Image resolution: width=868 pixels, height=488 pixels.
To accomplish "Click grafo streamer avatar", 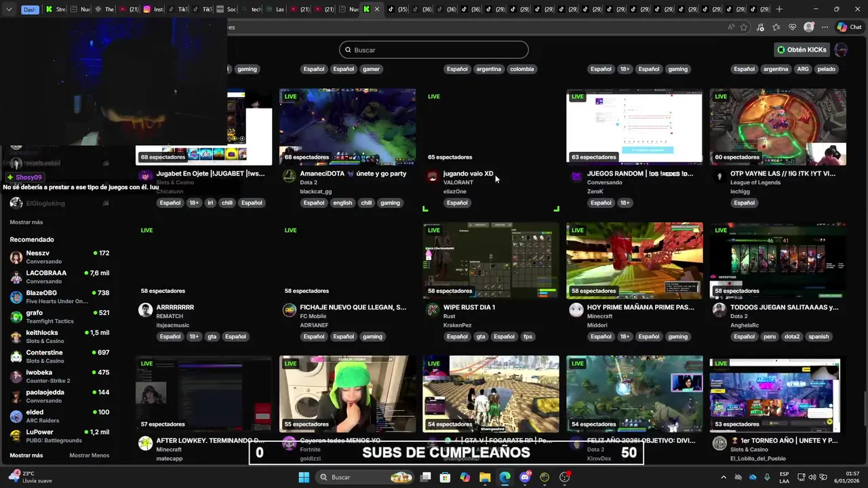I will pyautogui.click(x=16, y=317).
